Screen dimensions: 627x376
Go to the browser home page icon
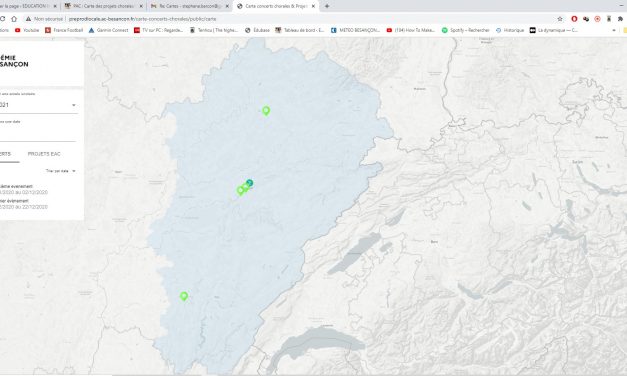coord(14,19)
